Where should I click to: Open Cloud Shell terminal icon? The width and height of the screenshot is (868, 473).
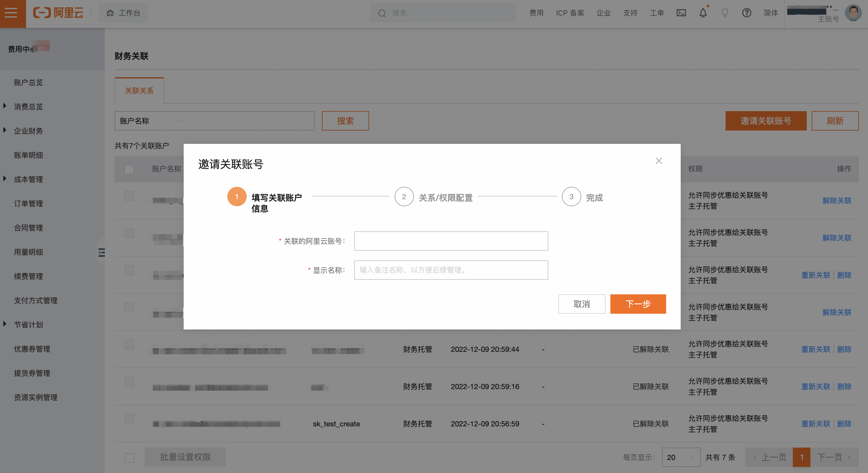tap(681, 13)
